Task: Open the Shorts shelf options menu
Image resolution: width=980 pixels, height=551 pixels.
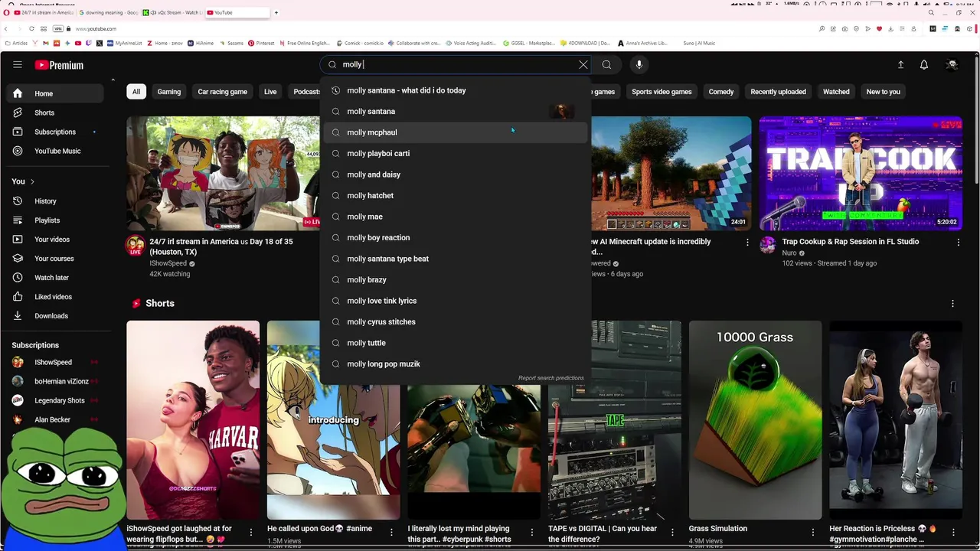Action: tap(952, 304)
